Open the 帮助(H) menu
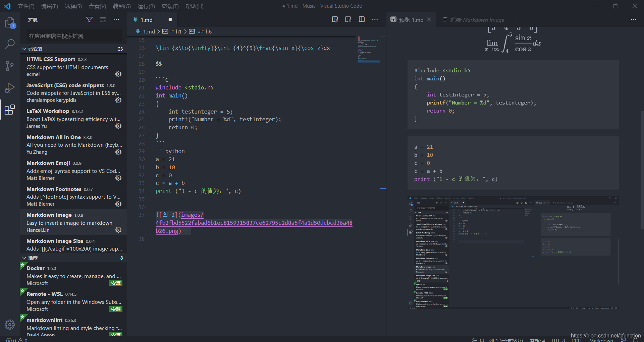Screen dimensions: 644x342 coord(195,6)
